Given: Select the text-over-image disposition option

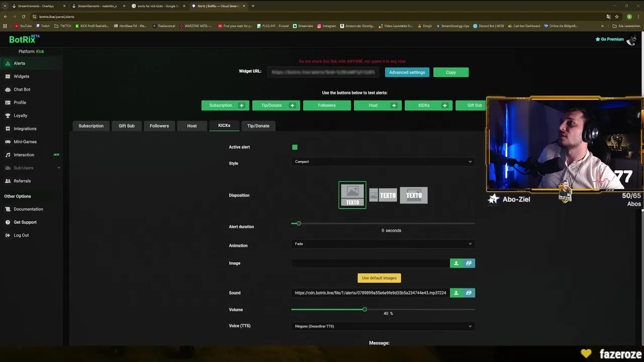Looking at the screenshot, I should point(414,195).
